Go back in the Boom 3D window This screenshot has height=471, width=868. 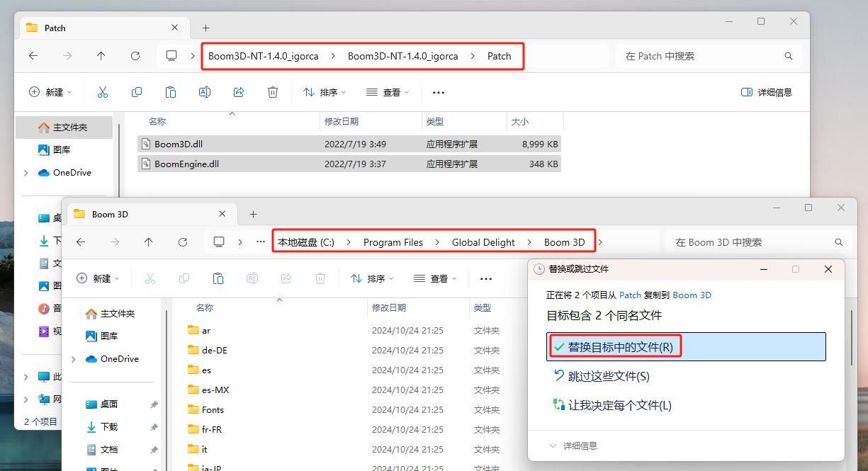[x=81, y=242]
